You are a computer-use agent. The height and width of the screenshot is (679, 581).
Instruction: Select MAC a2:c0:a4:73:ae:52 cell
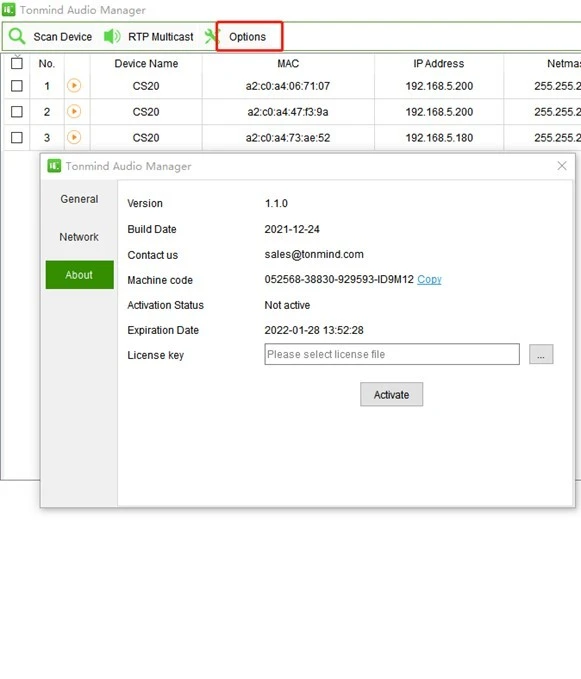[x=288, y=138]
